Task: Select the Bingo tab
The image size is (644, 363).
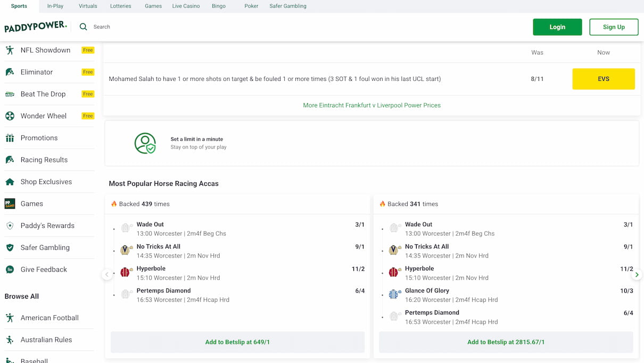Action: [219, 6]
